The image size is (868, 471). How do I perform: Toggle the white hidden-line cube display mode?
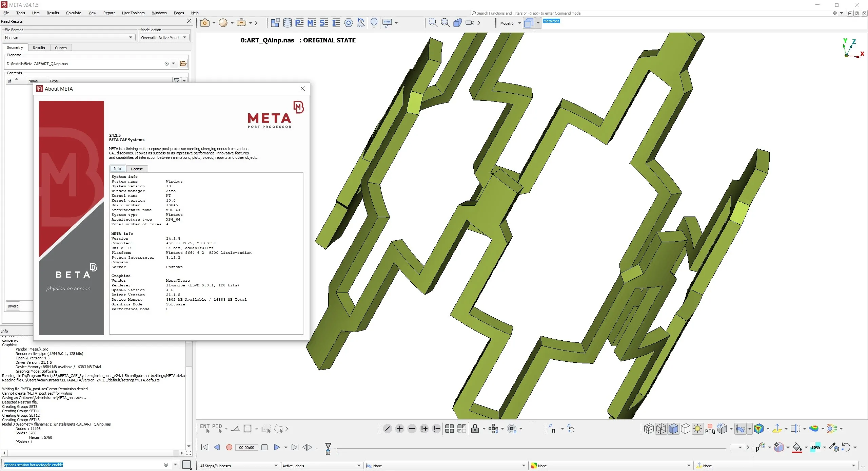686,429
